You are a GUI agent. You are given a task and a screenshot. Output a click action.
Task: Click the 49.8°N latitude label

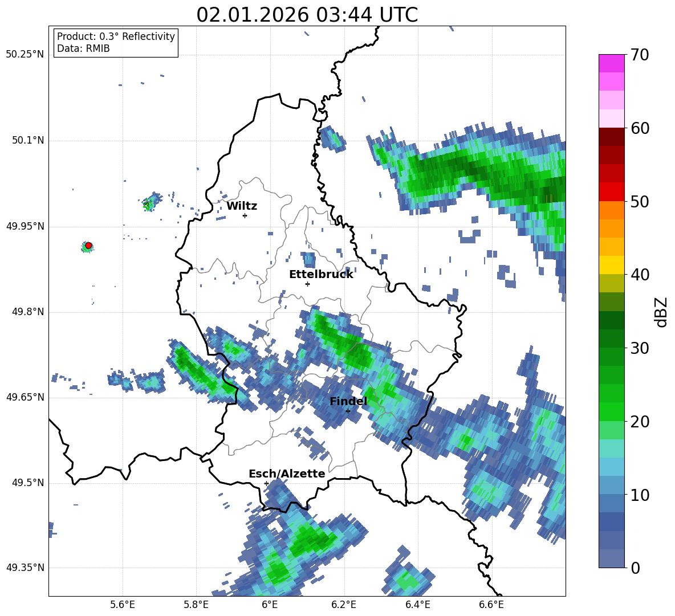[27, 312]
